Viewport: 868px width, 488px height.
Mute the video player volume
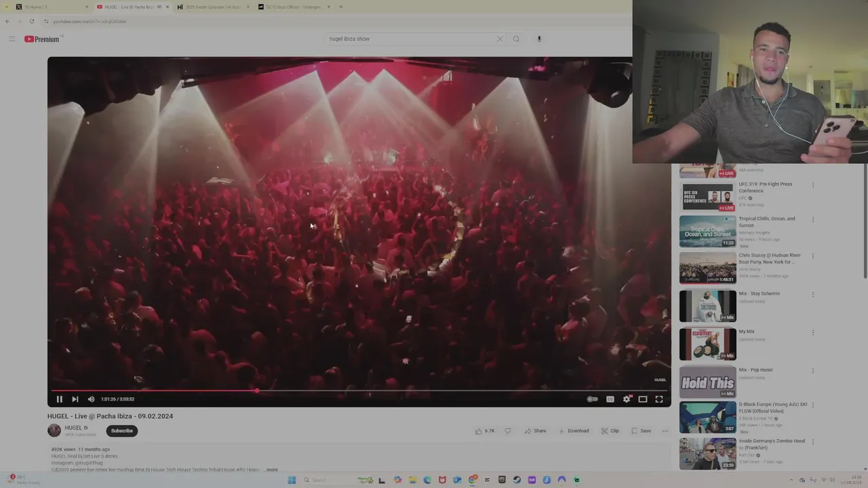pos(91,399)
